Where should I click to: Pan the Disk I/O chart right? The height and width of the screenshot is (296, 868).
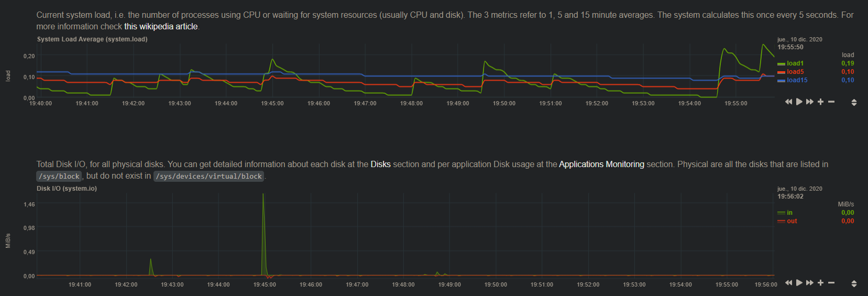(x=810, y=283)
